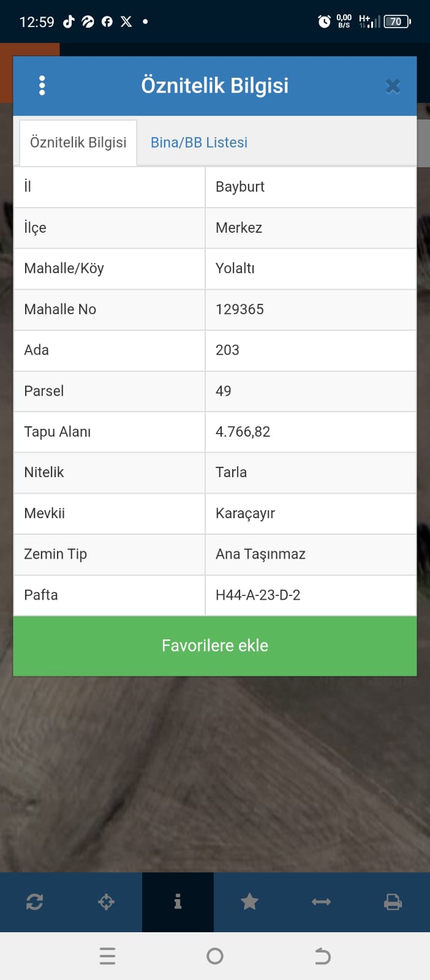This screenshot has width=430, height=980.
Task: Switch to the Bina/BB Listesi tab
Action: pos(199,143)
